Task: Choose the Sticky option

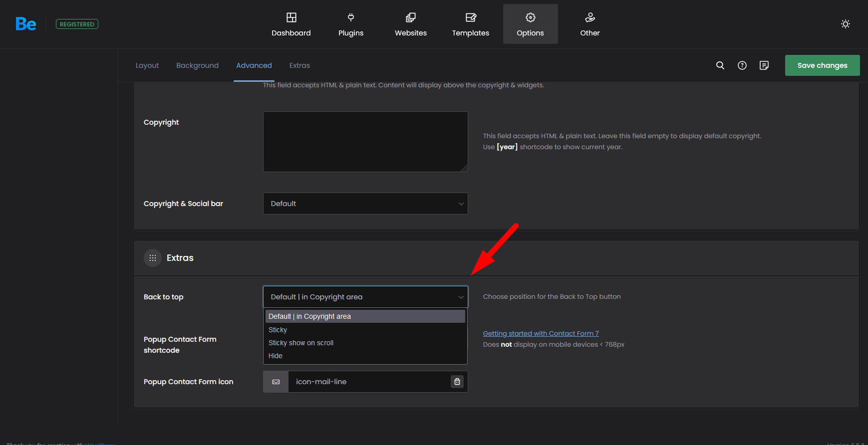Action: tap(365, 330)
